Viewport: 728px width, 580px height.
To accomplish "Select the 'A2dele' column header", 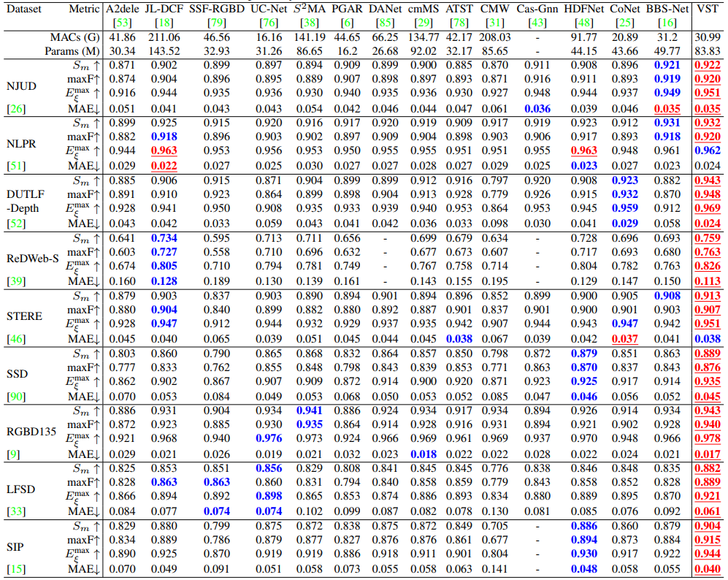I will (x=122, y=9).
